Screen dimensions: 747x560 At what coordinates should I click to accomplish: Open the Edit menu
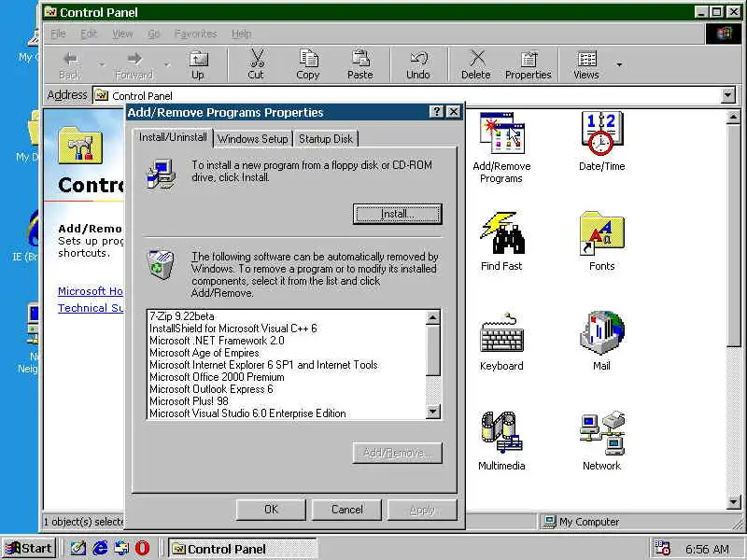[x=89, y=34]
